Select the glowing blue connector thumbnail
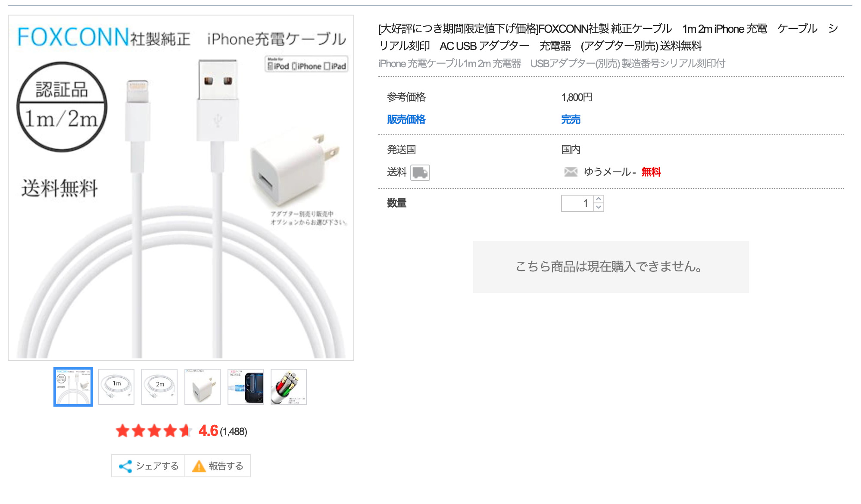The image size is (861, 504). click(246, 387)
